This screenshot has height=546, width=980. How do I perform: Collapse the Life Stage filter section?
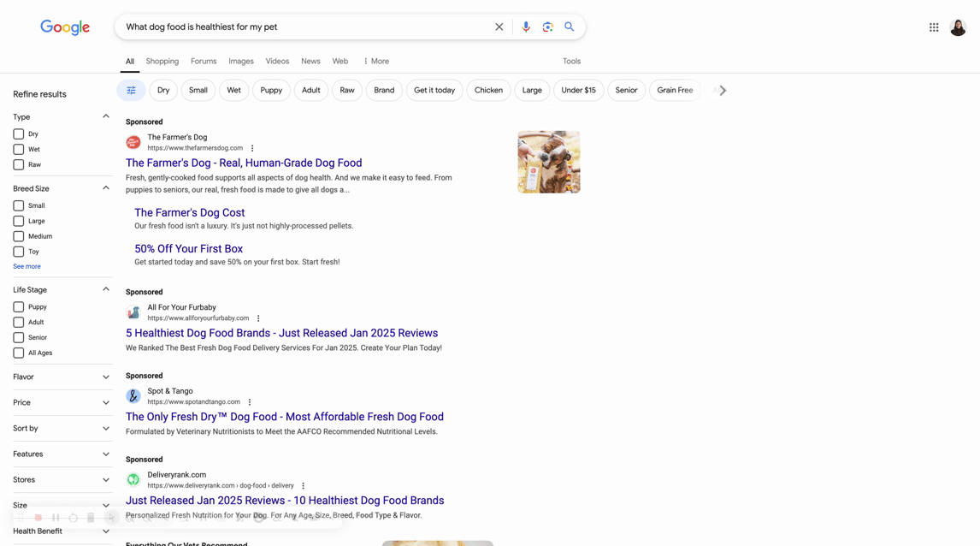(106, 289)
